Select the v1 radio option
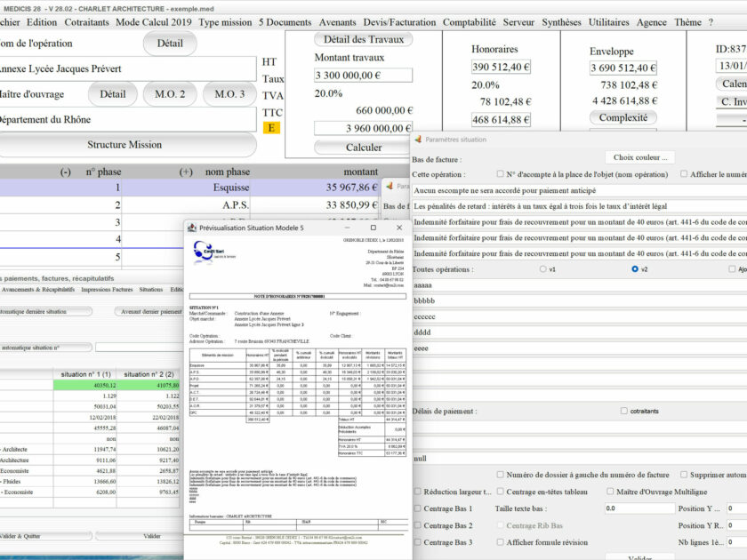This screenshot has width=747, height=560. click(x=542, y=269)
